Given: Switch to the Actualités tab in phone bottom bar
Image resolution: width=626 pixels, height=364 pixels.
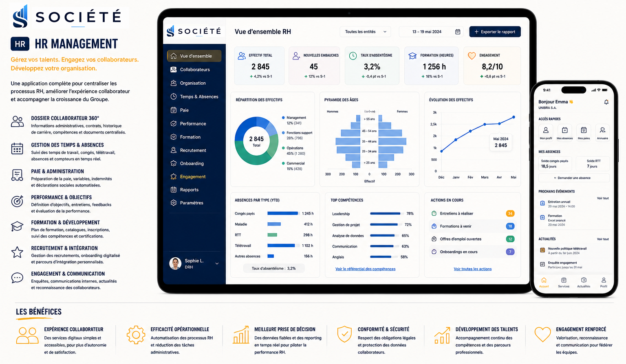Looking at the screenshot, I should click(584, 282).
